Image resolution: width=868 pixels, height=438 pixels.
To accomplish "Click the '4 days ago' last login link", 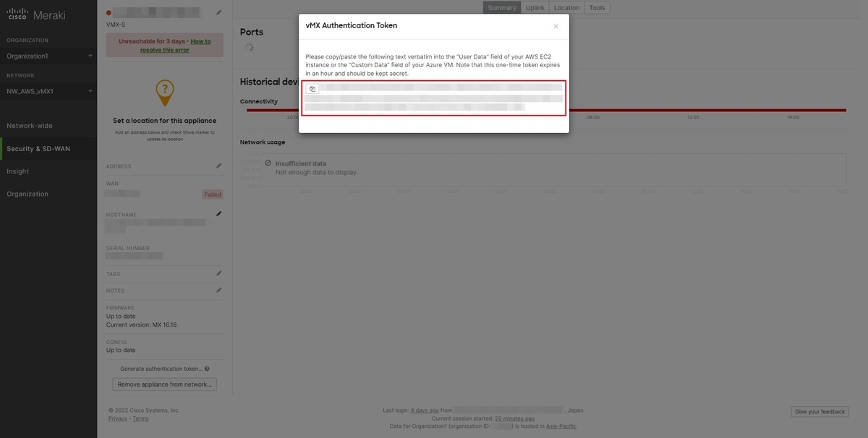I will click(x=425, y=411).
